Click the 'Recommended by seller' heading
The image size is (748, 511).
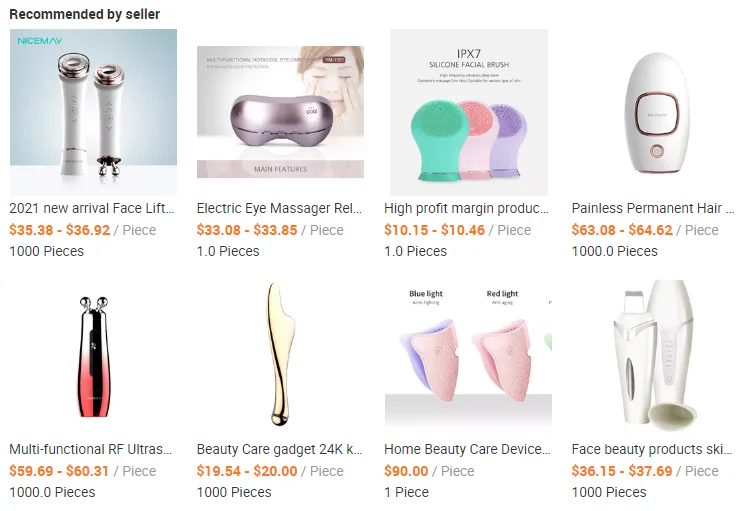(x=84, y=14)
